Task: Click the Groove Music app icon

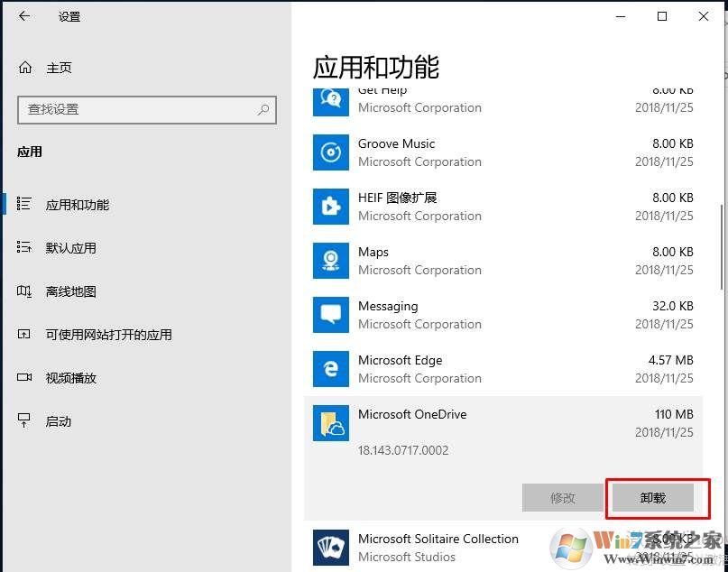Action: point(330,152)
